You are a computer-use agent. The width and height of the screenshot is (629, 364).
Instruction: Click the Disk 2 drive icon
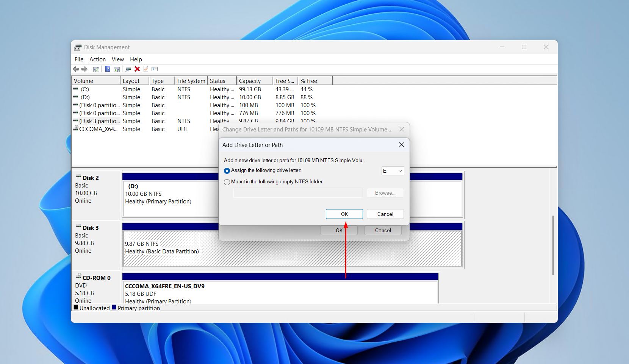click(78, 177)
